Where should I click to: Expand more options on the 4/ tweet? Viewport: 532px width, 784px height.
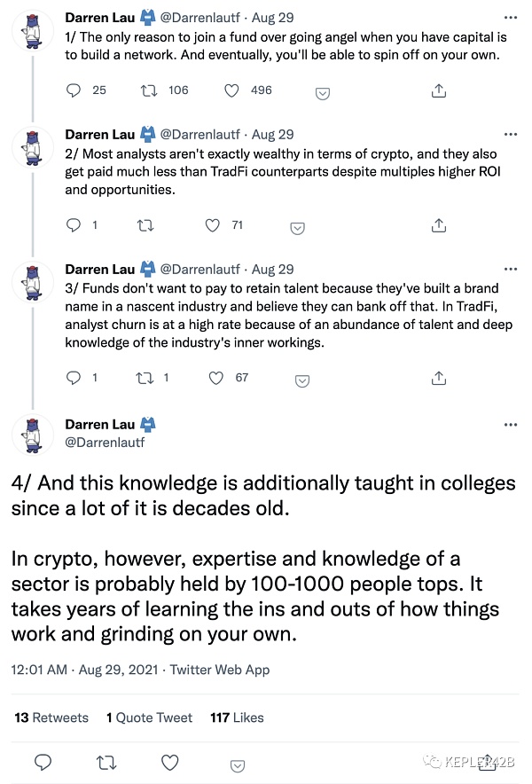pos(510,424)
